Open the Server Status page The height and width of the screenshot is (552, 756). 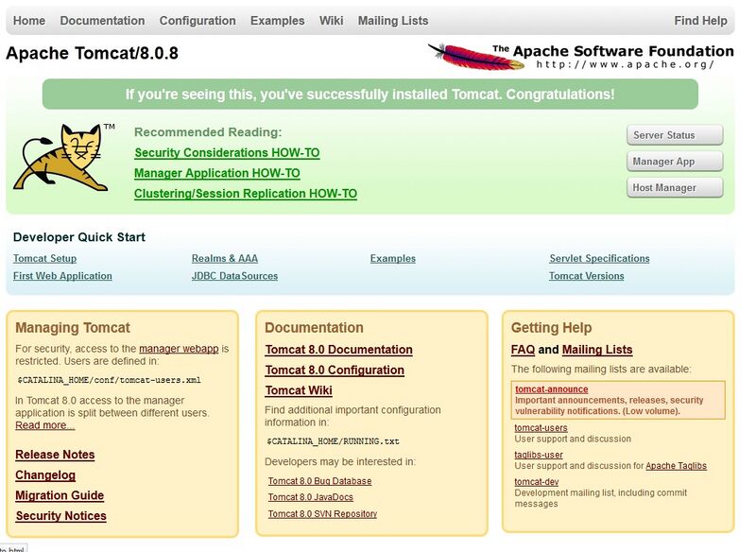coord(674,134)
